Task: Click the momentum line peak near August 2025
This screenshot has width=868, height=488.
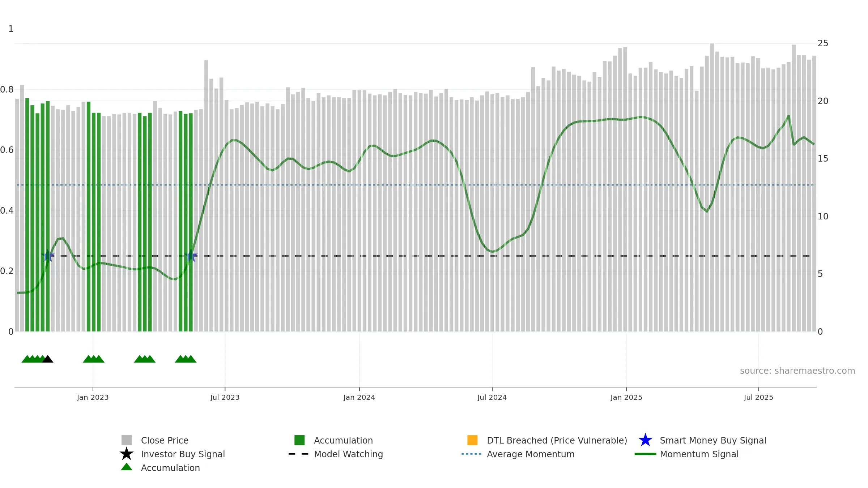Action: 788,116
